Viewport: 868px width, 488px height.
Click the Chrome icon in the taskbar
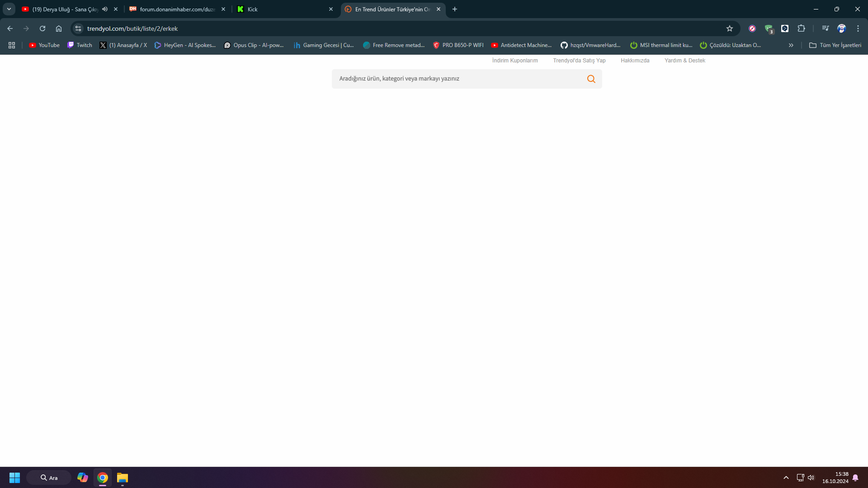click(103, 478)
